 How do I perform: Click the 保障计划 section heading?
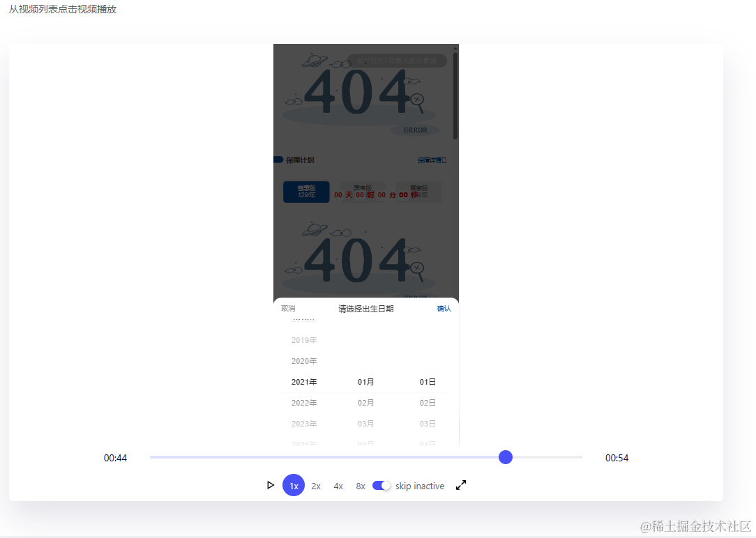point(300,160)
